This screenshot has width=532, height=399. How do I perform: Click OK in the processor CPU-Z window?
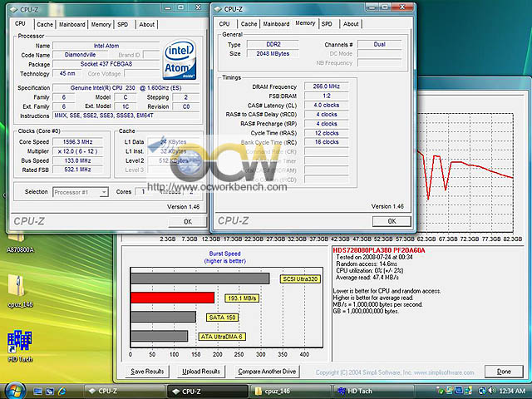click(188, 222)
